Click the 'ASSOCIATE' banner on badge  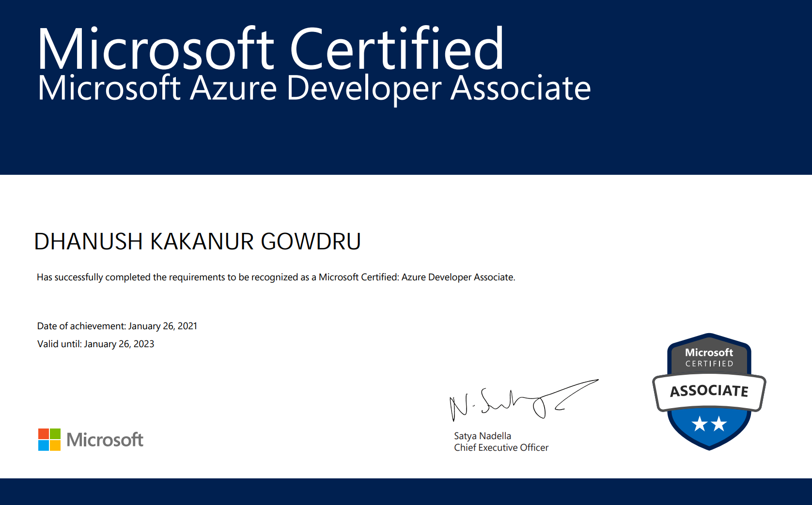(709, 391)
